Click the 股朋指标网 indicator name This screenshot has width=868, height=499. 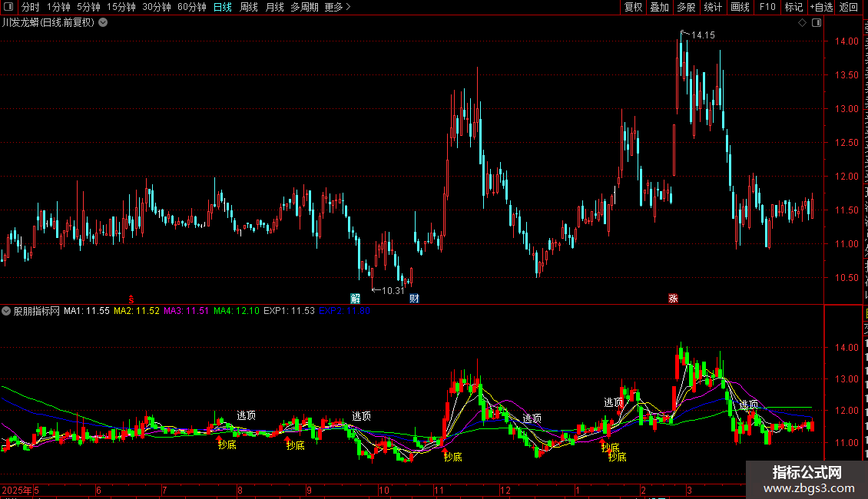click(x=37, y=311)
